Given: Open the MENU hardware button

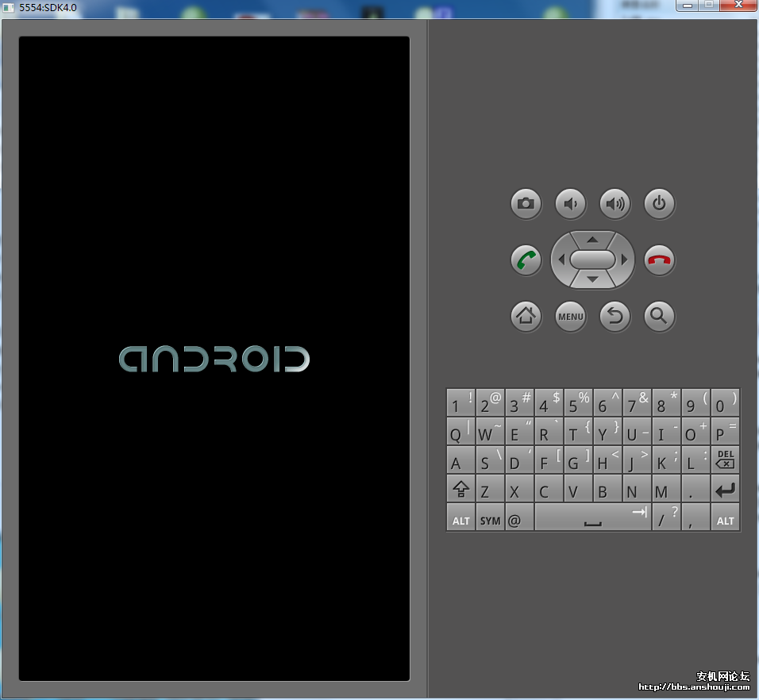Looking at the screenshot, I should pos(571,317).
